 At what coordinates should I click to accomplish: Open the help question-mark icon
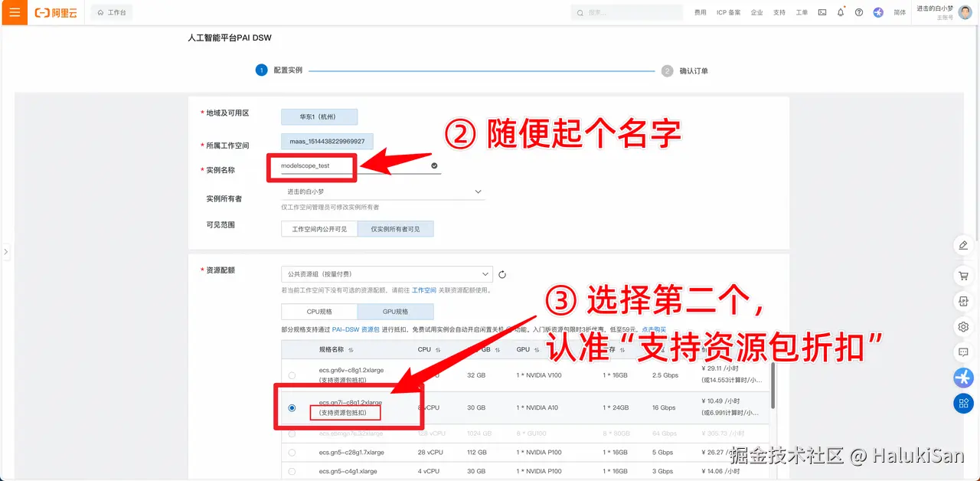[x=859, y=13]
